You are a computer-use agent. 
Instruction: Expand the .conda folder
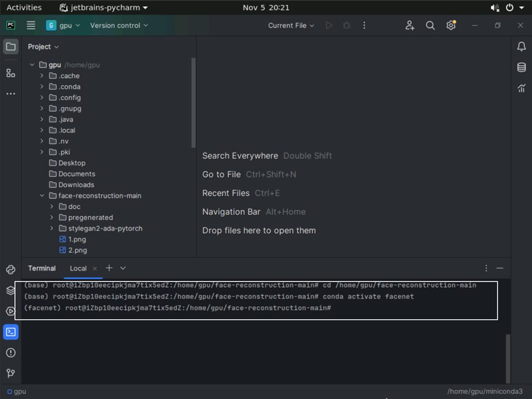point(42,87)
